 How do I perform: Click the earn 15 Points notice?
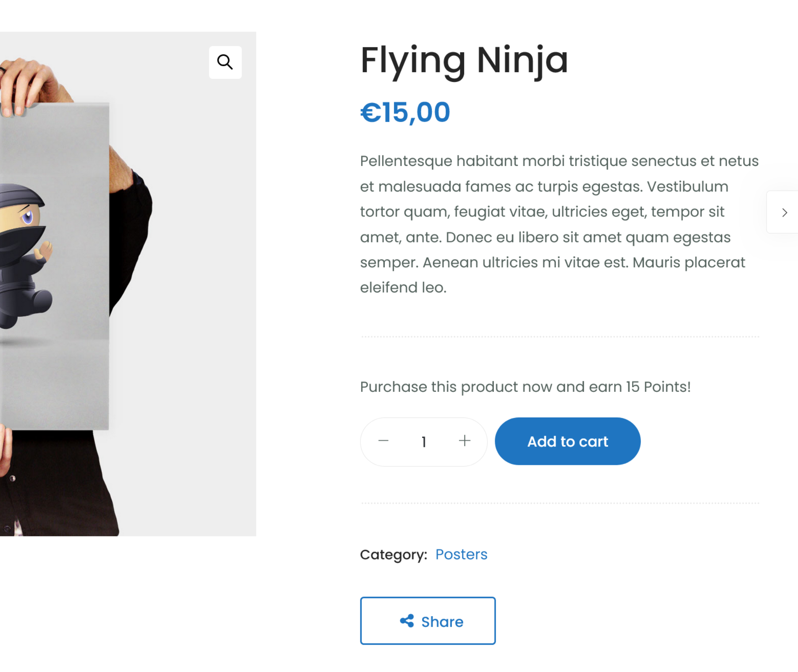tap(525, 387)
